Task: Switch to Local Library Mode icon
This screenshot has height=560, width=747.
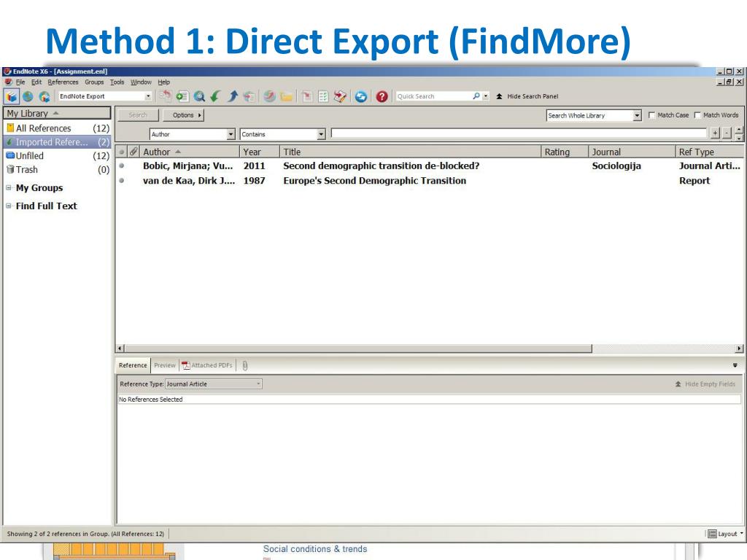Action: tap(12, 96)
